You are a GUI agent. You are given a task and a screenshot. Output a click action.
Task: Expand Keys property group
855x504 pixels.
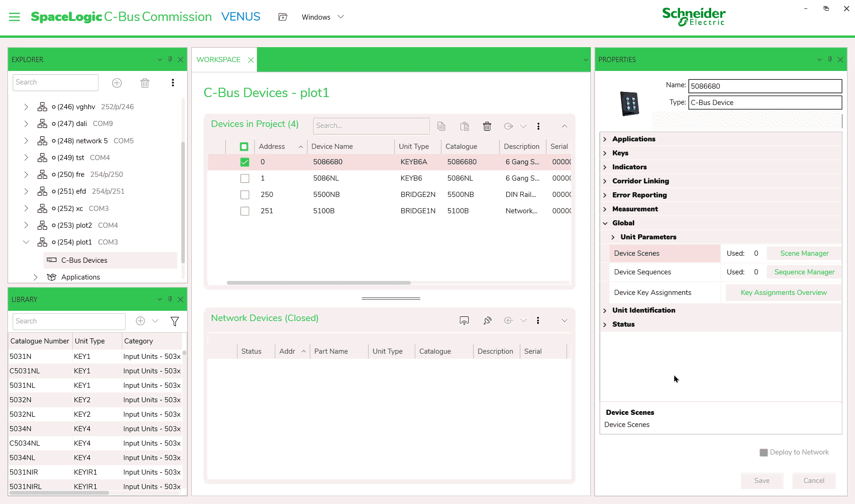coord(605,153)
